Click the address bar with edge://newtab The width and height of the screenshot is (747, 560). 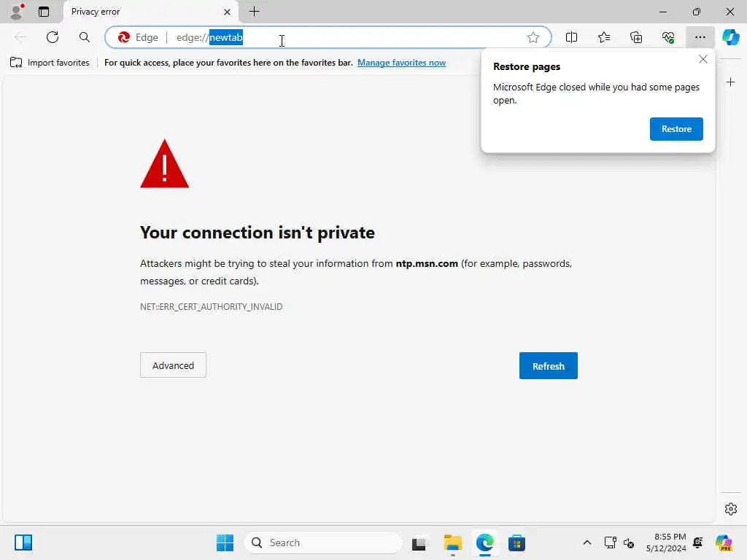(x=328, y=37)
